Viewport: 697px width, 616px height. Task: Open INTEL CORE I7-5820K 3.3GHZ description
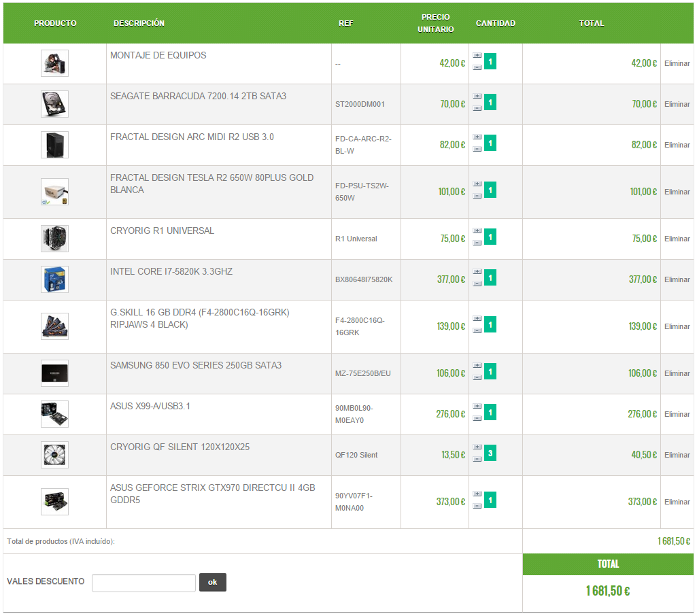171,272
